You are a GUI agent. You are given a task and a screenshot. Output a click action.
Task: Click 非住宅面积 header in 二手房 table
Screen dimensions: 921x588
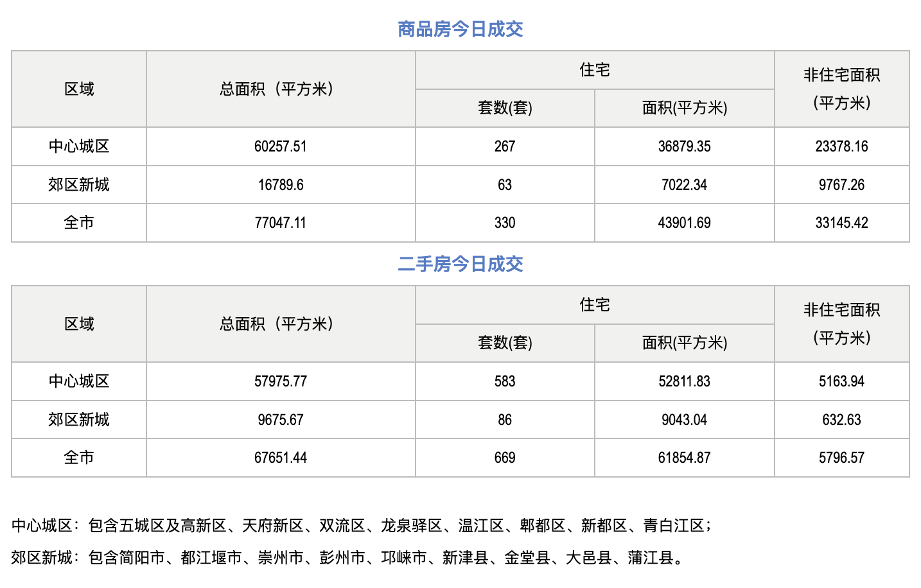tap(842, 324)
